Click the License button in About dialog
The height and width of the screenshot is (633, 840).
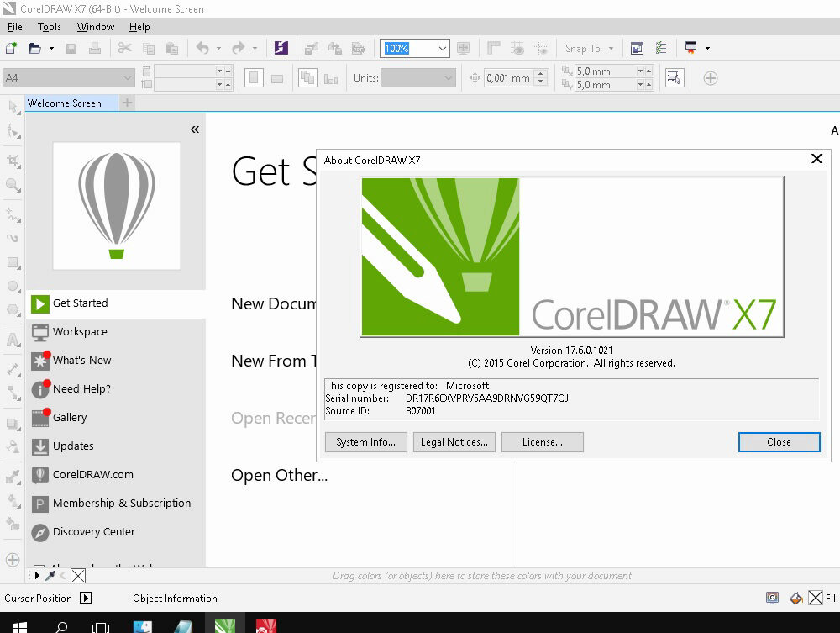[542, 441]
